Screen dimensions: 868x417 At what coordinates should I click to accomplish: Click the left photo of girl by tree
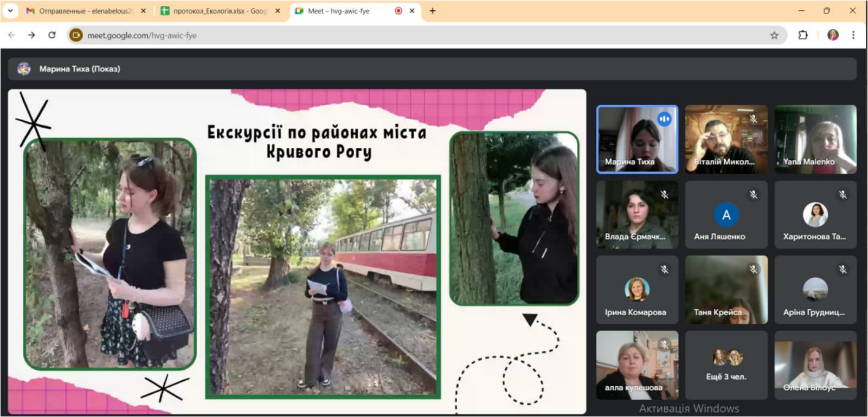[x=110, y=254]
